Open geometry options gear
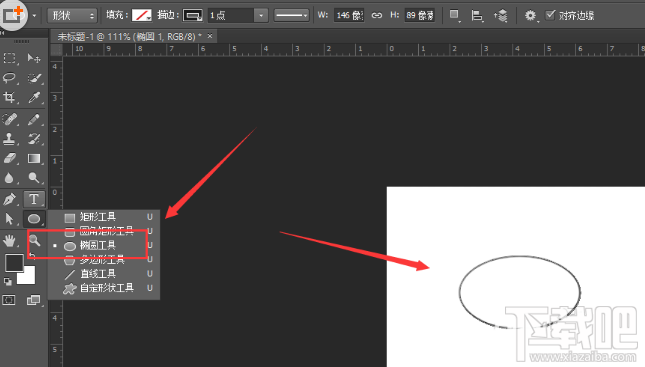The image size is (645, 367). [x=530, y=16]
